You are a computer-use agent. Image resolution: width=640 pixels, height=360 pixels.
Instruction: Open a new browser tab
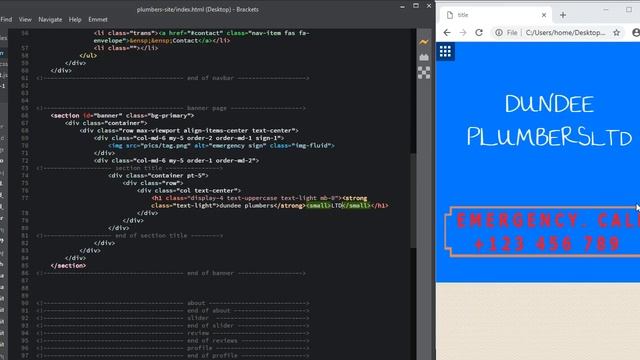coord(563,15)
